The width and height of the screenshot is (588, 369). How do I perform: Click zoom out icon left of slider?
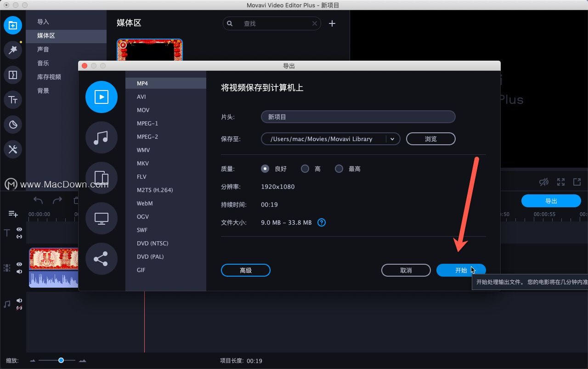(x=33, y=361)
